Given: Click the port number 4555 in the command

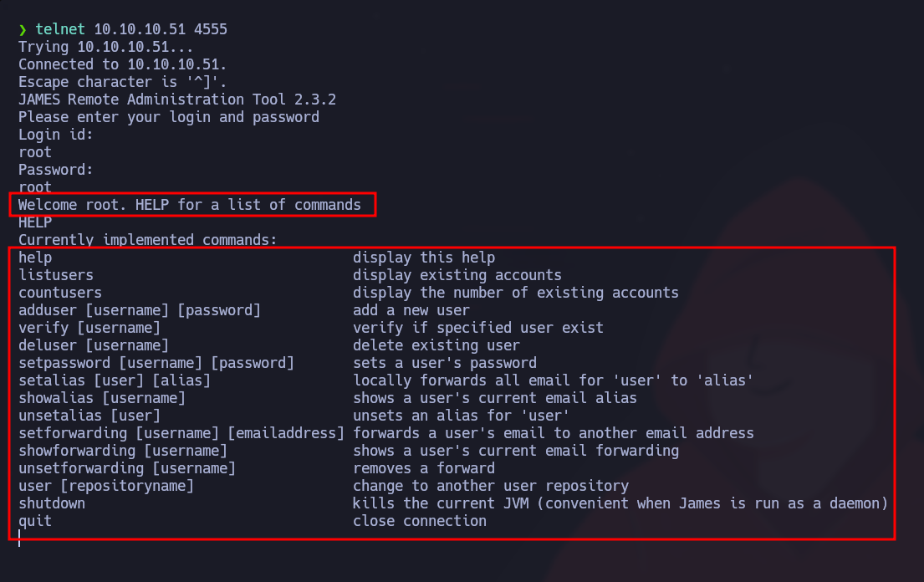Looking at the screenshot, I should (x=211, y=29).
